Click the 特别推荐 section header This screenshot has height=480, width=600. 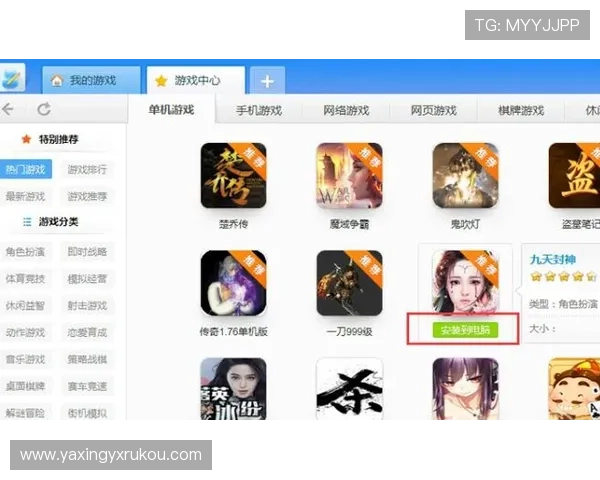(x=58, y=139)
